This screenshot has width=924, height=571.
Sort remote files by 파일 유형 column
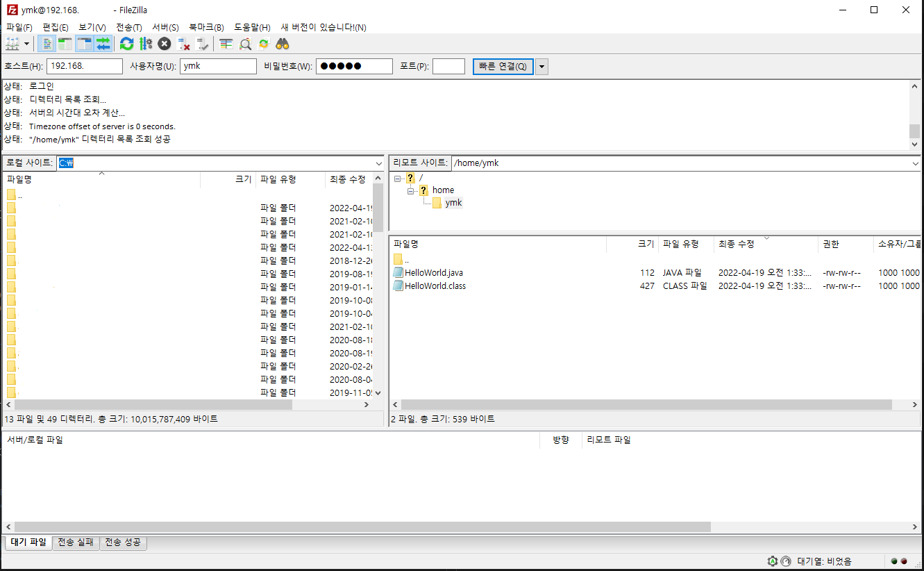point(687,245)
